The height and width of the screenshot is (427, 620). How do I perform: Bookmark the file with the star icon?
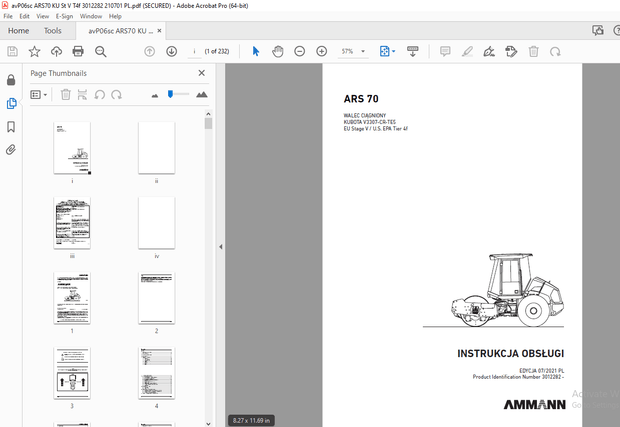34,51
